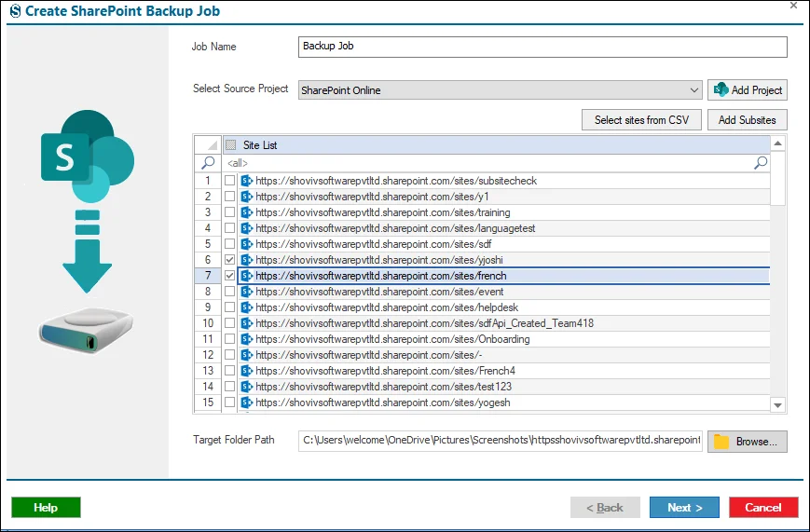Uncheck the french site checkbox
Image resolution: width=810 pixels, height=532 pixels.
[230, 276]
